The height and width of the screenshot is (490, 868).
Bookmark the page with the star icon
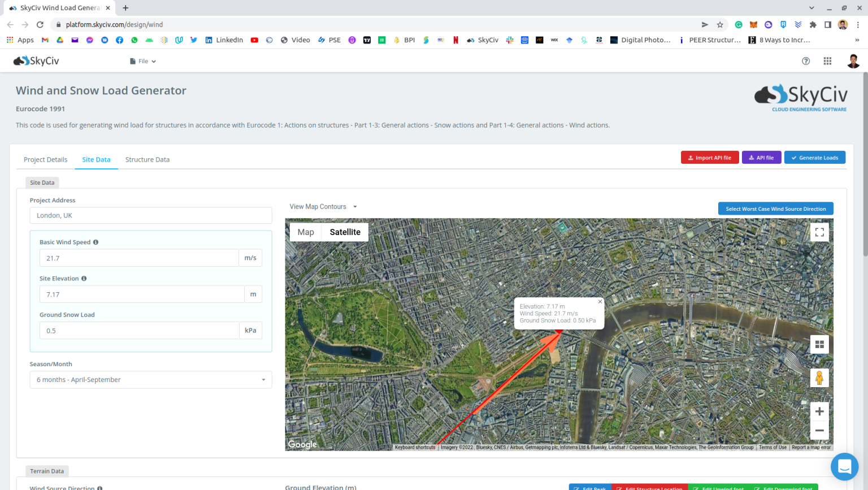(720, 25)
